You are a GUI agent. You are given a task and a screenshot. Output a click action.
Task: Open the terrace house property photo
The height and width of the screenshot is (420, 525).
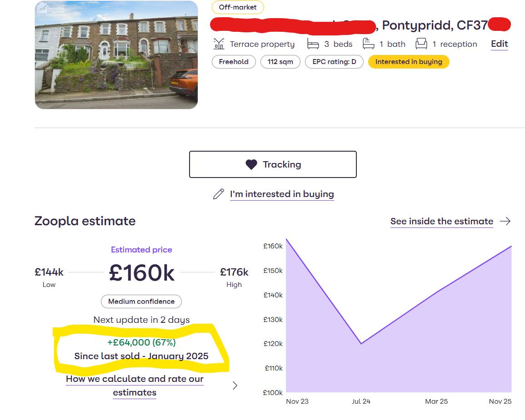pos(116,55)
